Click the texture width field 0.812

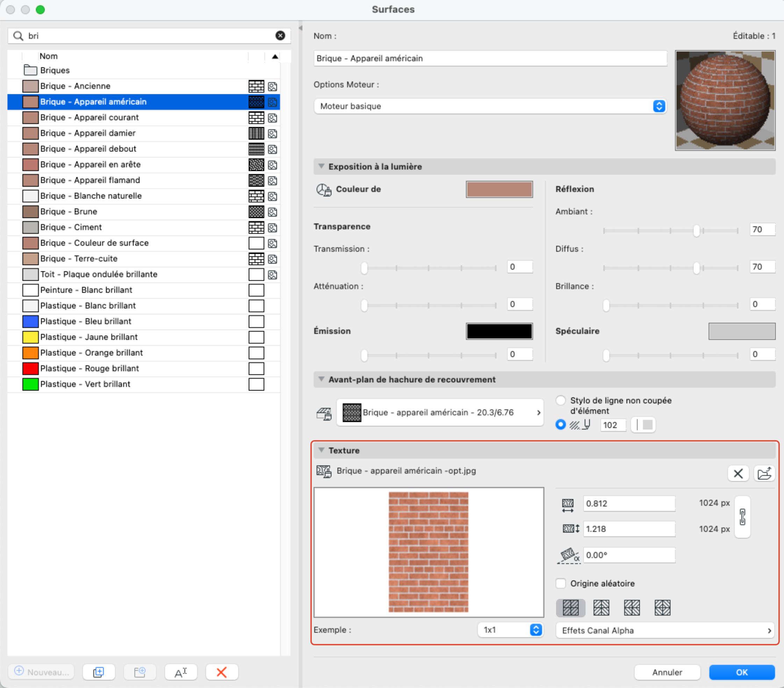pyautogui.click(x=629, y=503)
